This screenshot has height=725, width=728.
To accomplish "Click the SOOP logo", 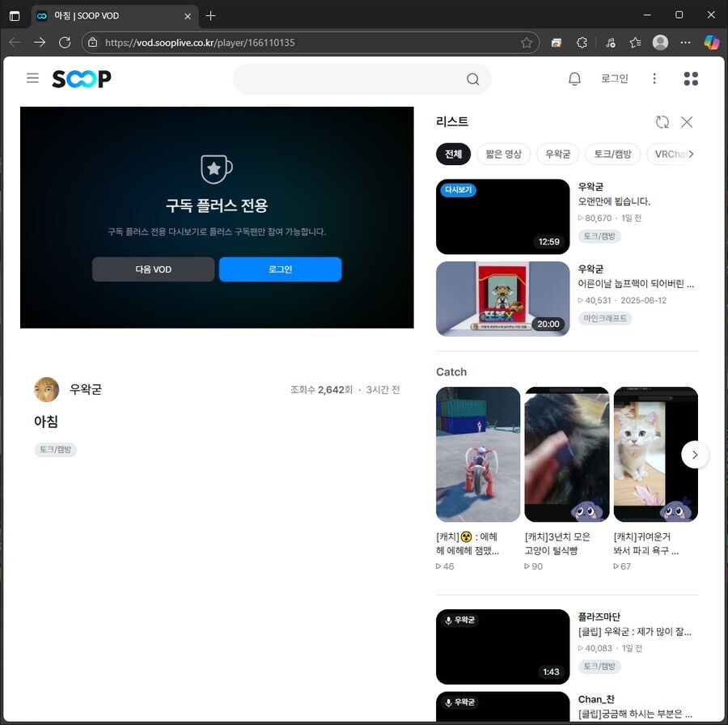I will click(x=82, y=78).
